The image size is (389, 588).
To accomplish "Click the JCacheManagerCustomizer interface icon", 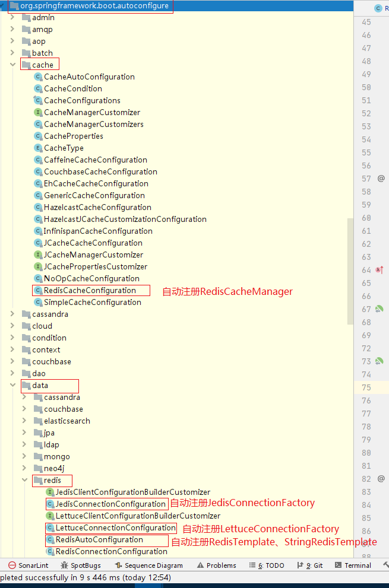I will [38, 255].
